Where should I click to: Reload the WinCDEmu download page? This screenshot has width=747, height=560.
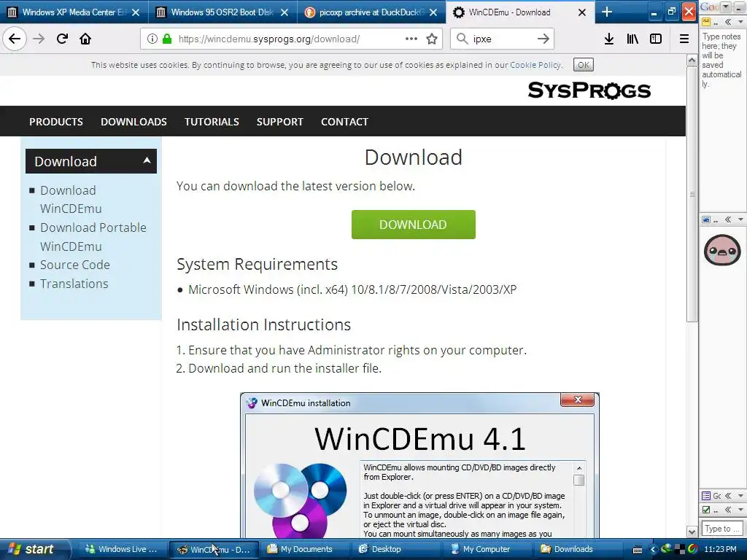(x=62, y=39)
